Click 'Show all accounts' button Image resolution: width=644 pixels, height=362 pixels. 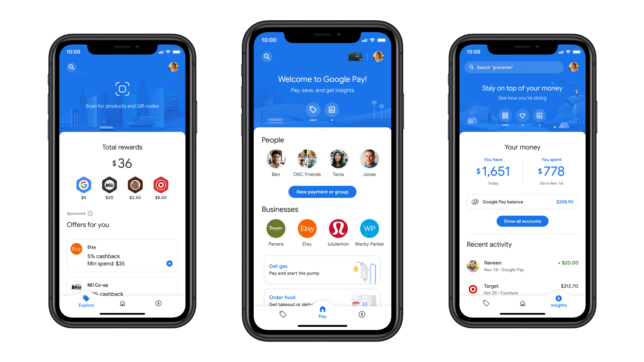click(522, 221)
